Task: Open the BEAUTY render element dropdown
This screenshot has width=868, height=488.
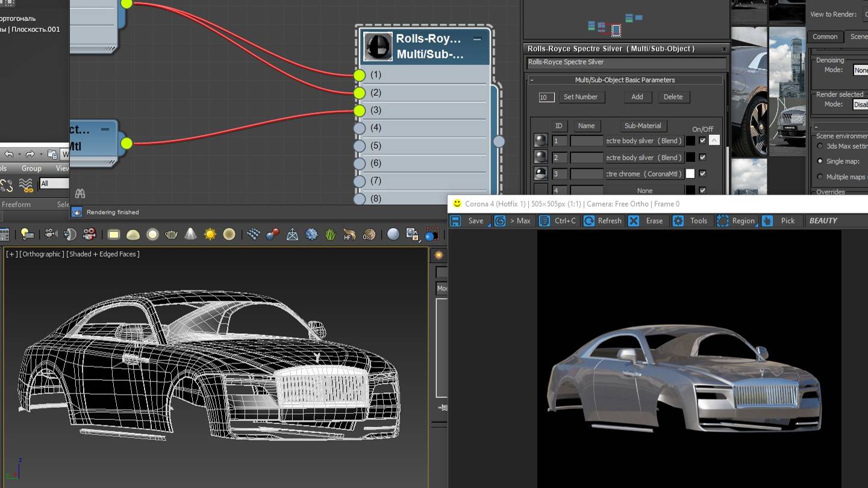Action: point(836,221)
